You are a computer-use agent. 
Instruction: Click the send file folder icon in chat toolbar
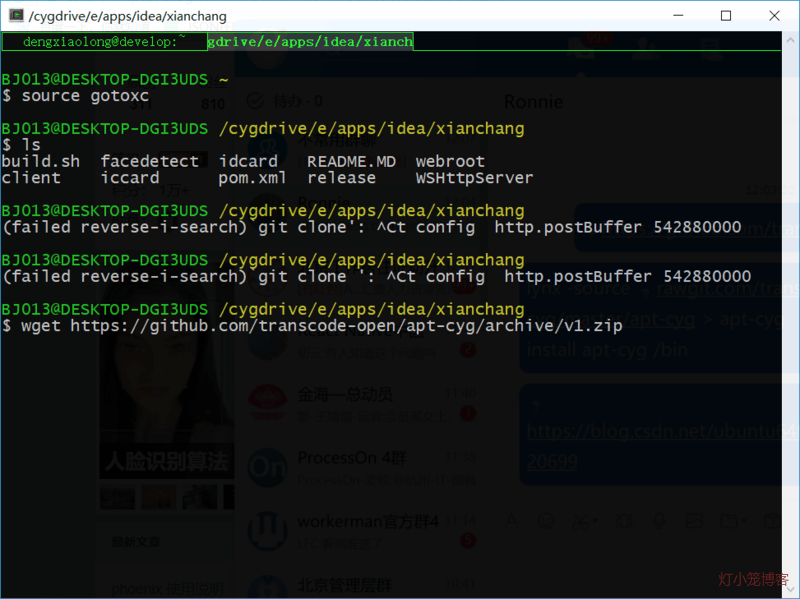click(730, 521)
